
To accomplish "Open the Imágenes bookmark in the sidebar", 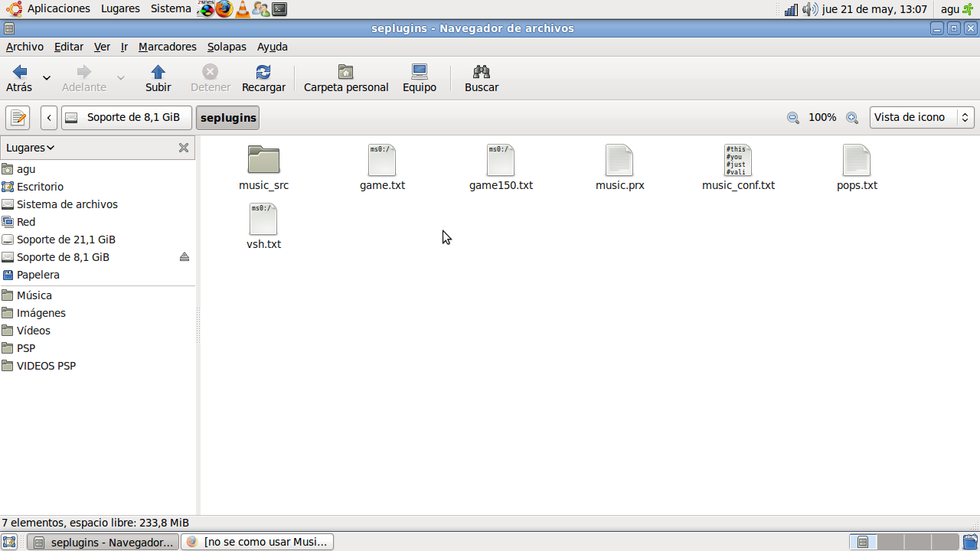I will [x=98, y=313].
